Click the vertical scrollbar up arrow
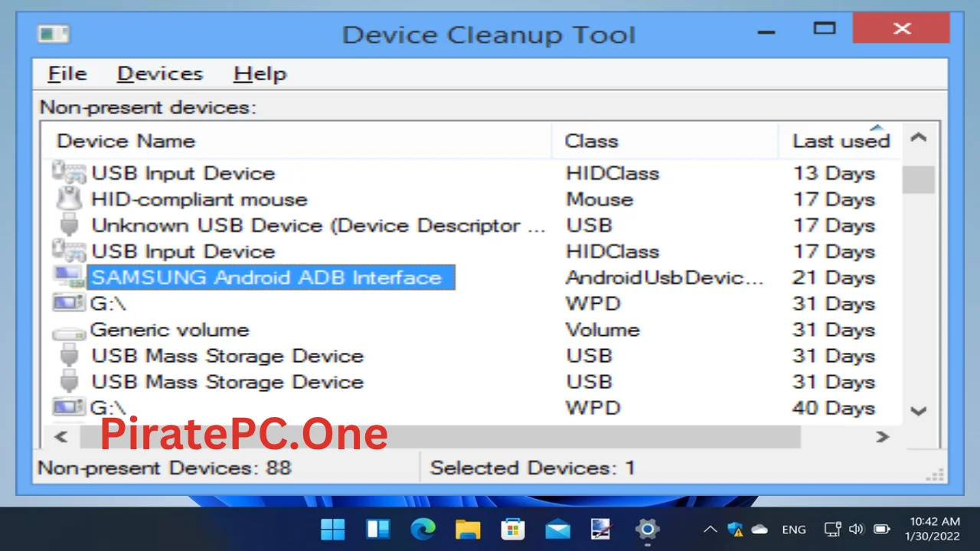This screenshot has width=980, height=551. [x=919, y=139]
